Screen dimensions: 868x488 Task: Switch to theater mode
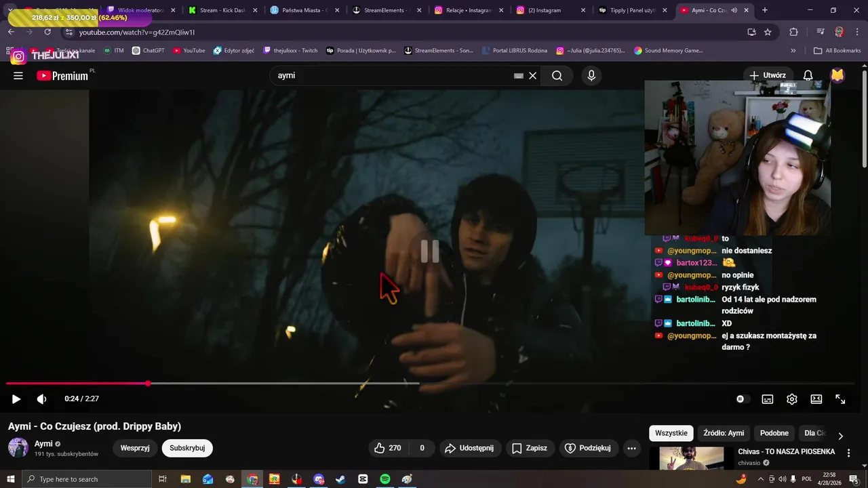(x=816, y=399)
